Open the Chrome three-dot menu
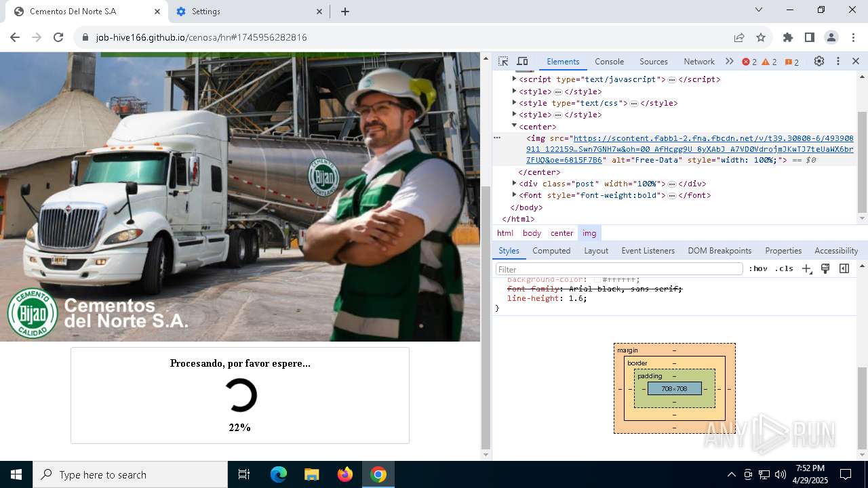 pyautogui.click(x=853, y=37)
